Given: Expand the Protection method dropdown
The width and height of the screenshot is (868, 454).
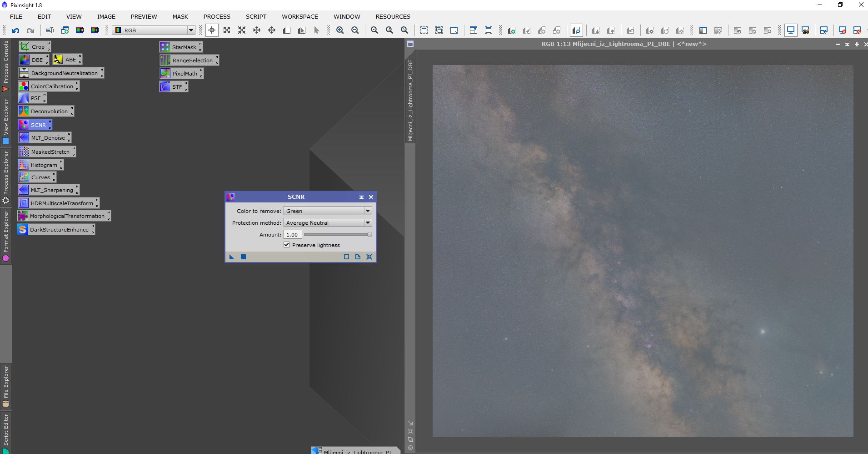Looking at the screenshot, I should [368, 222].
